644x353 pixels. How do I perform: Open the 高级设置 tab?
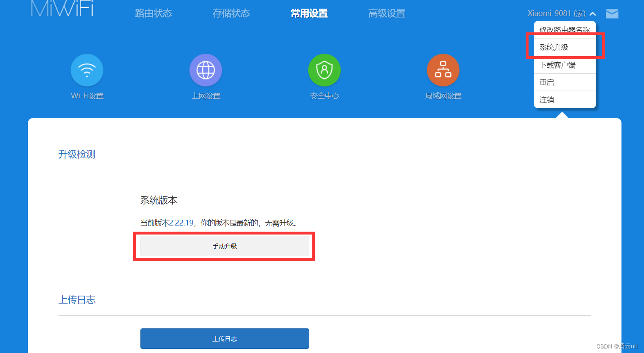[x=387, y=13]
